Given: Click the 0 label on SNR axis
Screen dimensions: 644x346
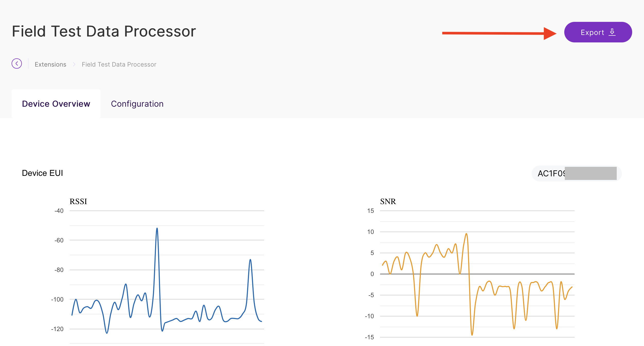Looking at the screenshot, I should (372, 274).
